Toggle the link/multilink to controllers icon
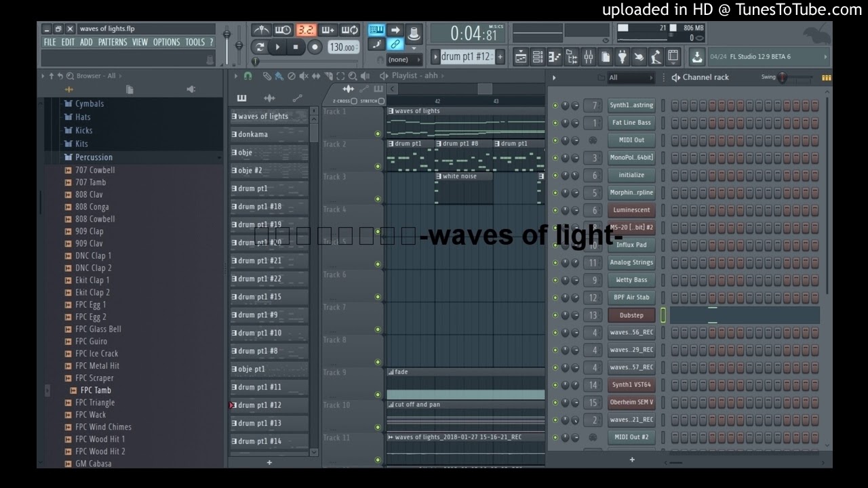The width and height of the screenshot is (868, 488). [x=396, y=45]
